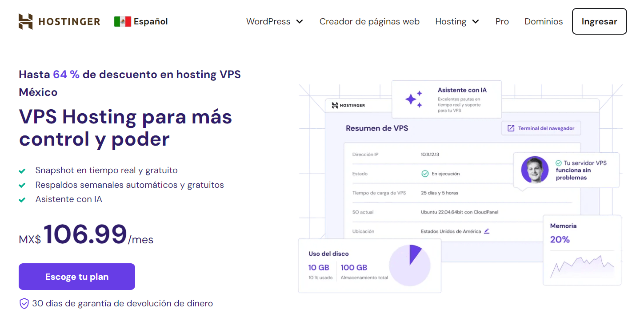
Task: Click the VPS Hosting para más control headline
Action: [x=125, y=128]
